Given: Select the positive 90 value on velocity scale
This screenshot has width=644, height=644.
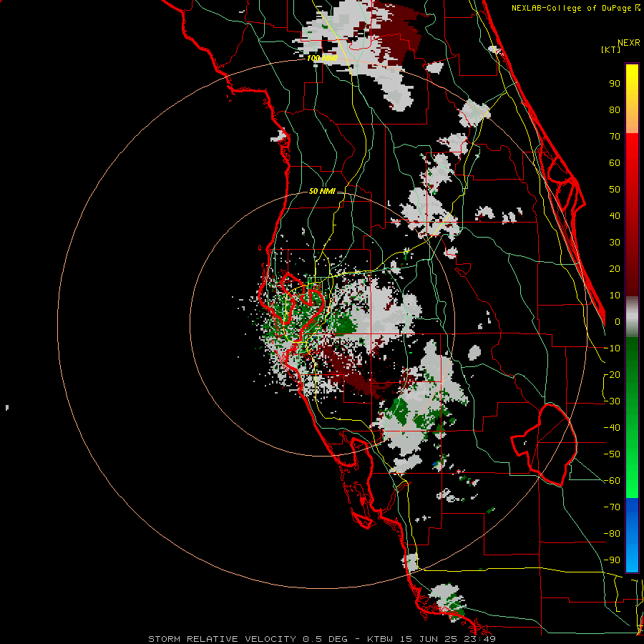Looking at the screenshot, I should (x=615, y=84).
